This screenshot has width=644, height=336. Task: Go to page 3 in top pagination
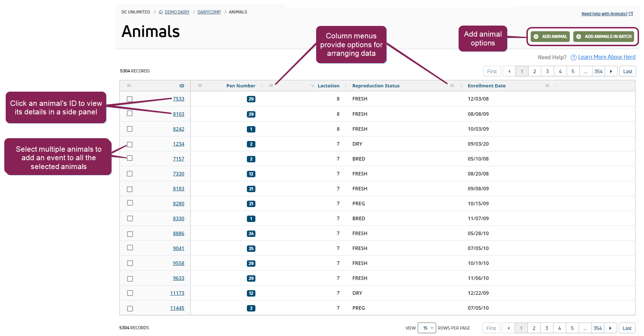(547, 71)
